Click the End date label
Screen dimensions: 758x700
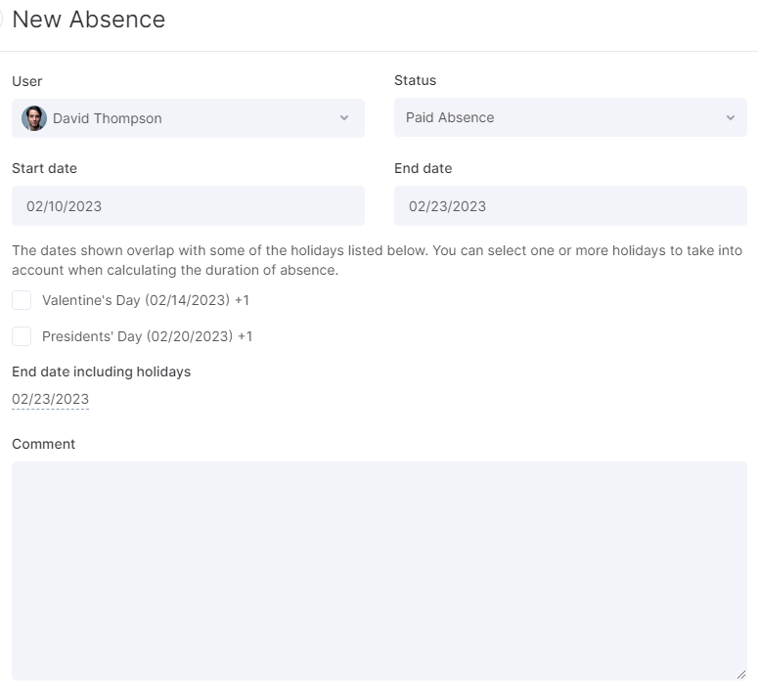point(423,168)
